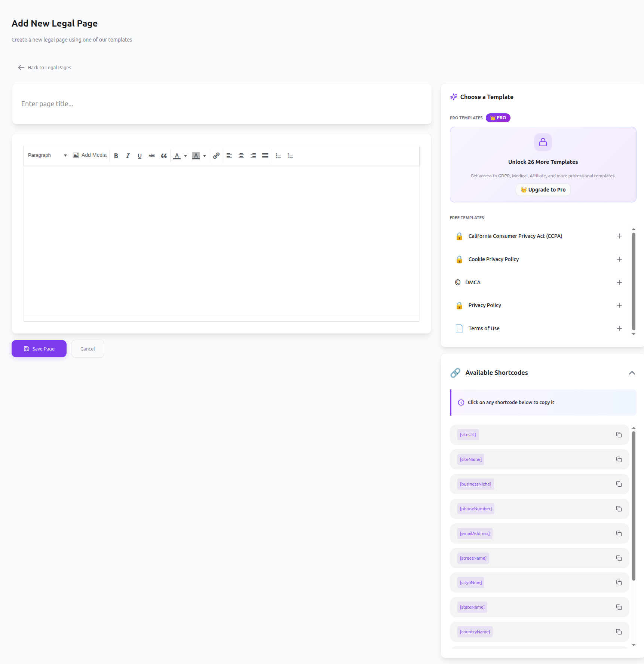Toggle strikethrough formatting
Screen dimensions: 644x664
[151, 156]
